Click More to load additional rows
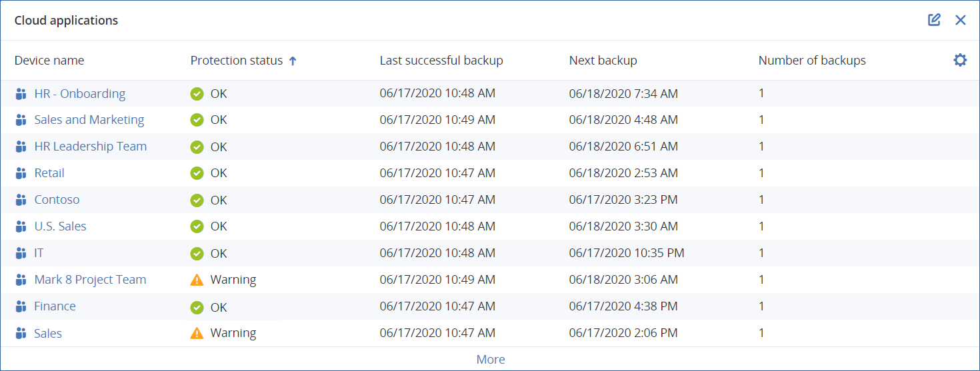 coord(491,359)
